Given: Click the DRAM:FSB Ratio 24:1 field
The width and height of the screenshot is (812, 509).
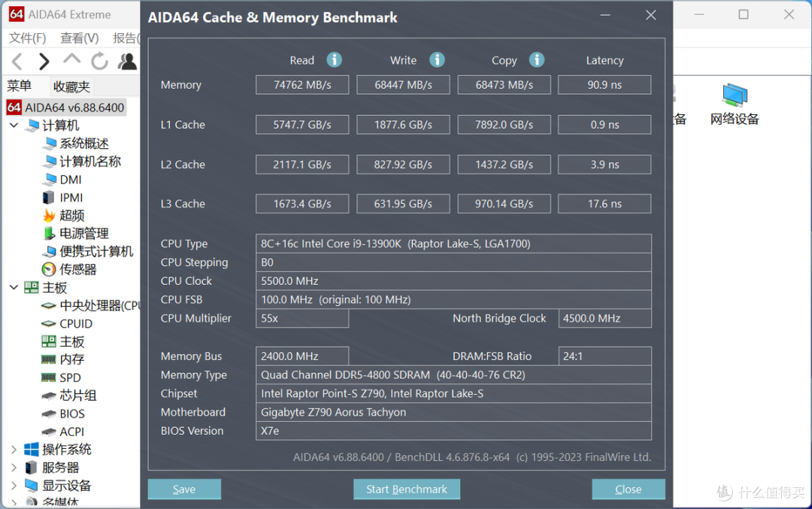Looking at the screenshot, I should tap(604, 356).
